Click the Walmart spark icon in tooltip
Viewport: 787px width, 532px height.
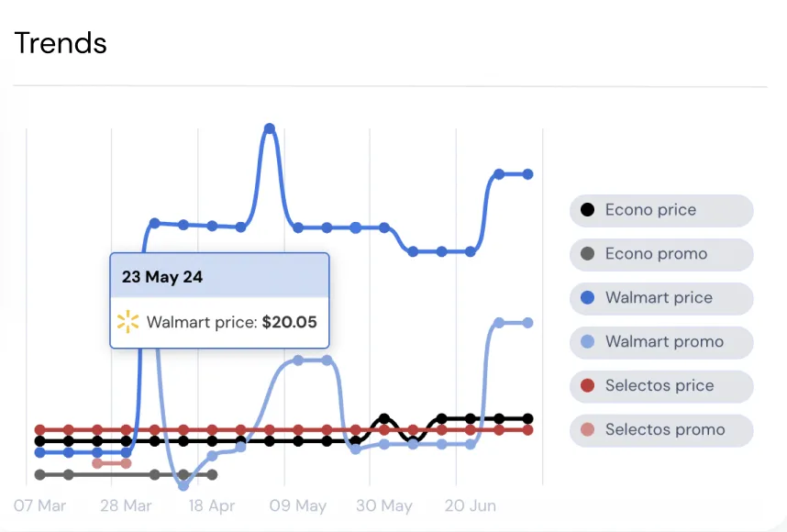point(128,322)
